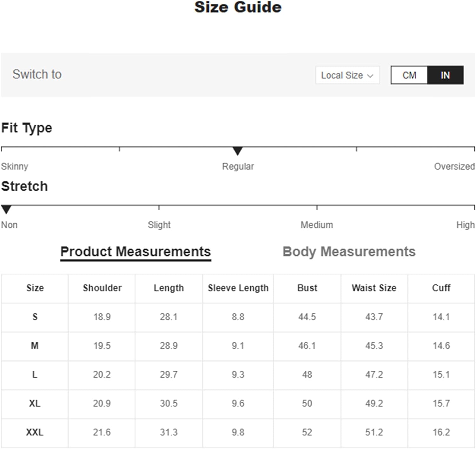Click the Waist Size column header
Screen dimensions: 476x449
point(374,288)
